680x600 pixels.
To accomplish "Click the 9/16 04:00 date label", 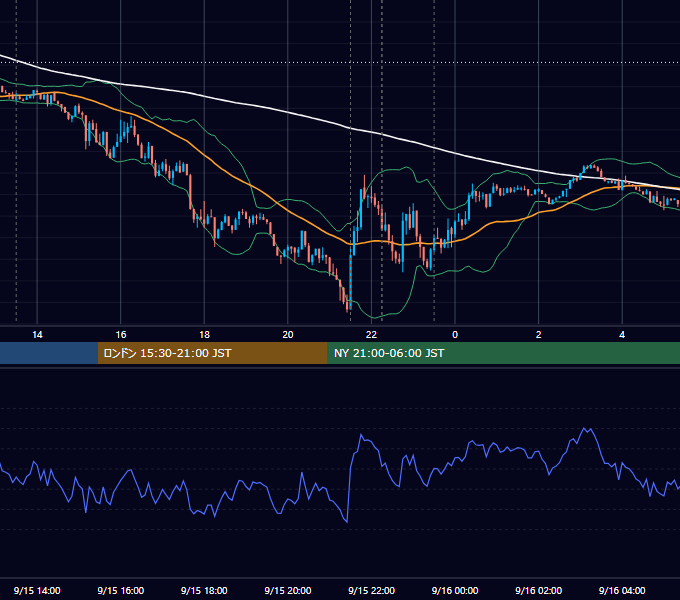I will point(622,590).
